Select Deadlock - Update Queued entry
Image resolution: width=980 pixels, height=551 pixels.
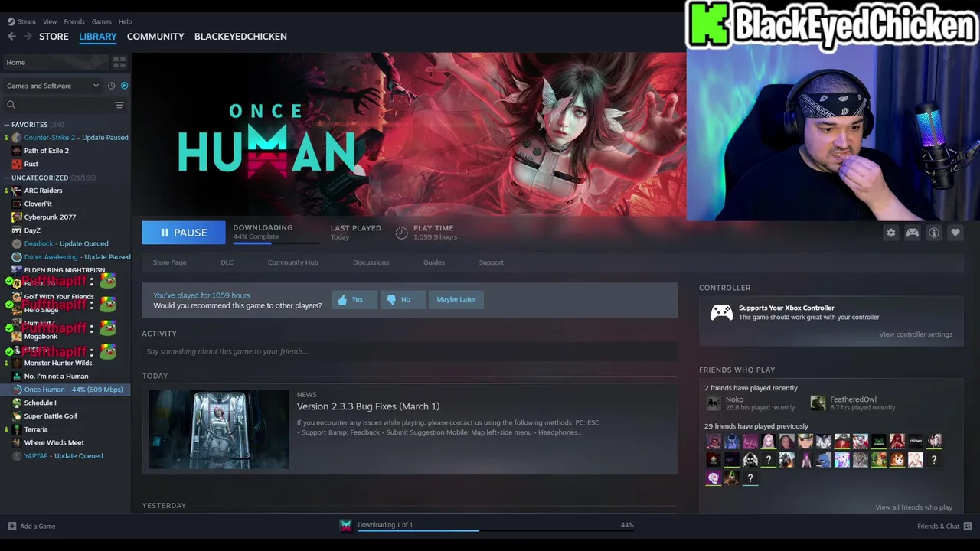click(66, 243)
